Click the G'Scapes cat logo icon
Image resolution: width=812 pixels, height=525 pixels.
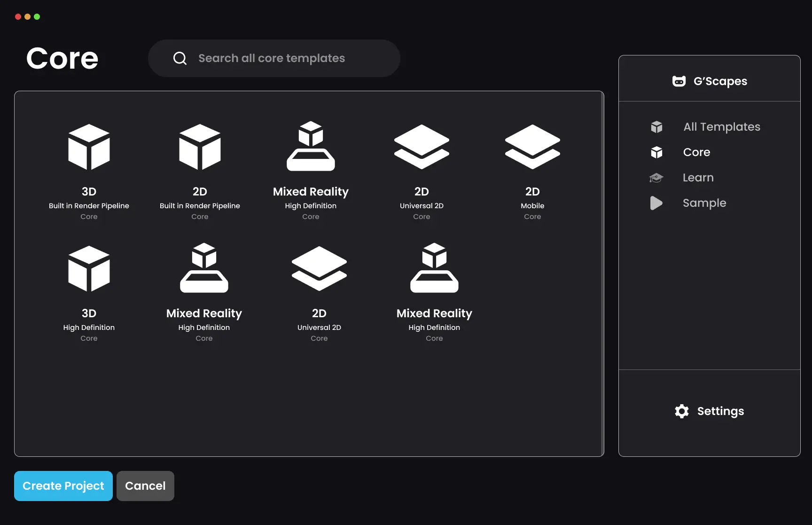point(679,81)
